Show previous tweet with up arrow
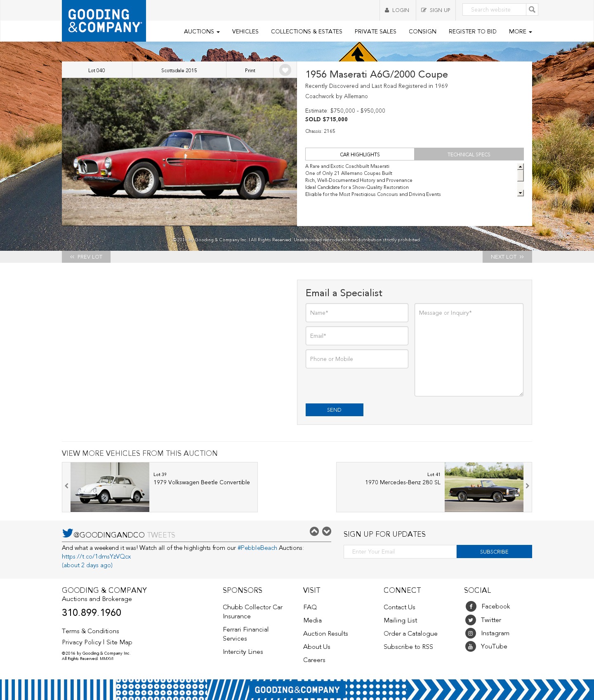 click(x=314, y=531)
